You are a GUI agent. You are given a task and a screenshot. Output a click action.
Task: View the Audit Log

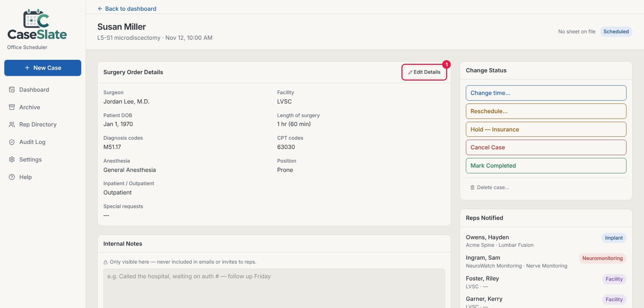tap(43, 142)
